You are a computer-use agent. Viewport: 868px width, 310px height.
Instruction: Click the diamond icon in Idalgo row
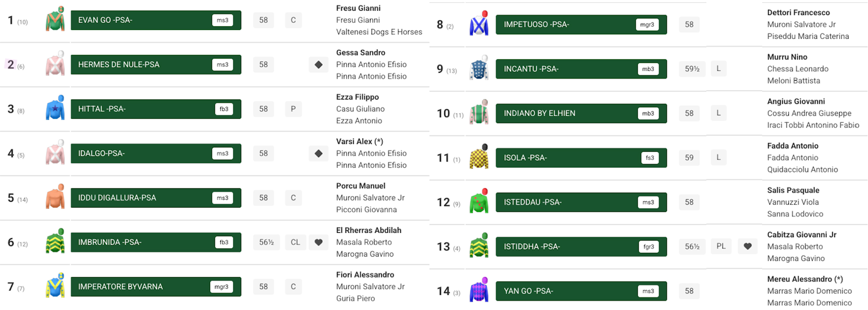tap(318, 153)
